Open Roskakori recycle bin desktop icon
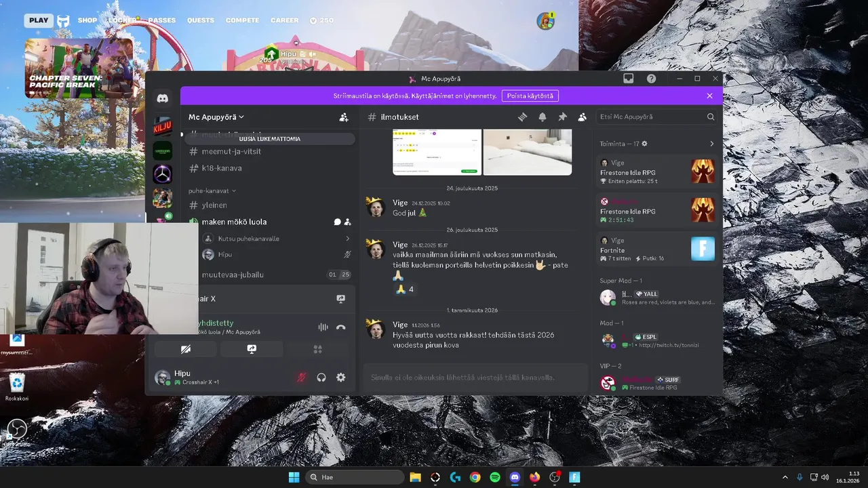 pyautogui.click(x=17, y=386)
